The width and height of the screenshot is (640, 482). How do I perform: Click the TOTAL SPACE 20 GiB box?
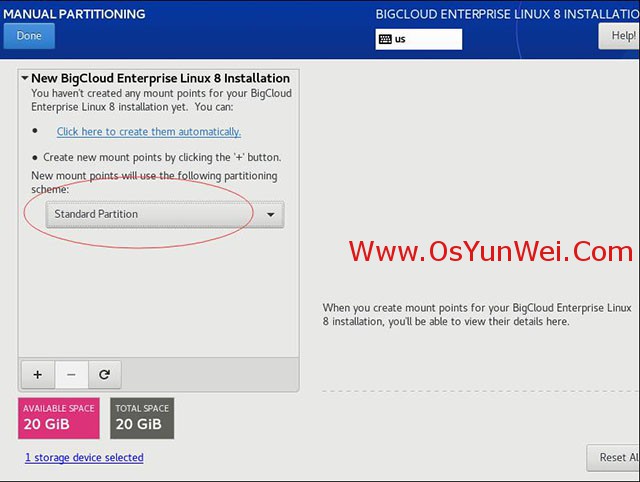(x=142, y=418)
